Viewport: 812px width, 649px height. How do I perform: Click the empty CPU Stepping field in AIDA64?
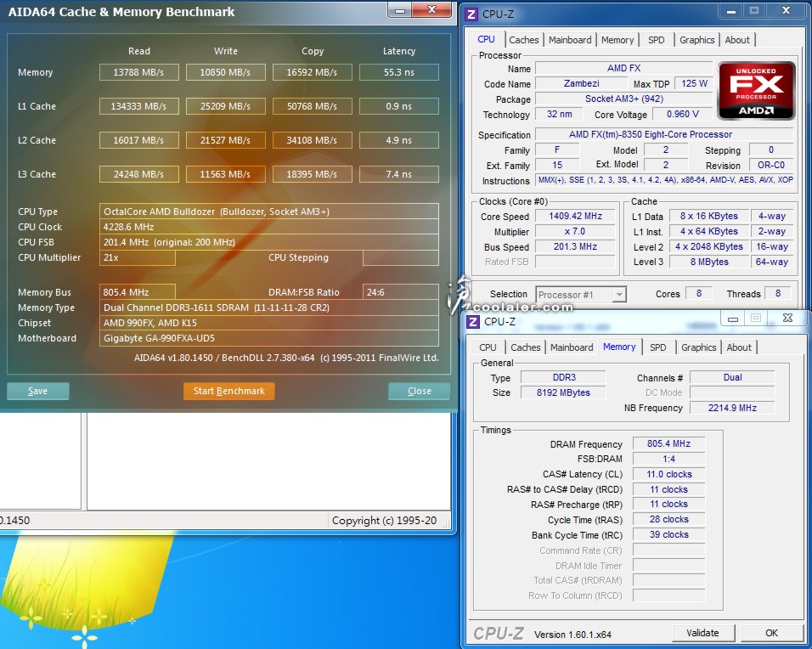(401, 257)
